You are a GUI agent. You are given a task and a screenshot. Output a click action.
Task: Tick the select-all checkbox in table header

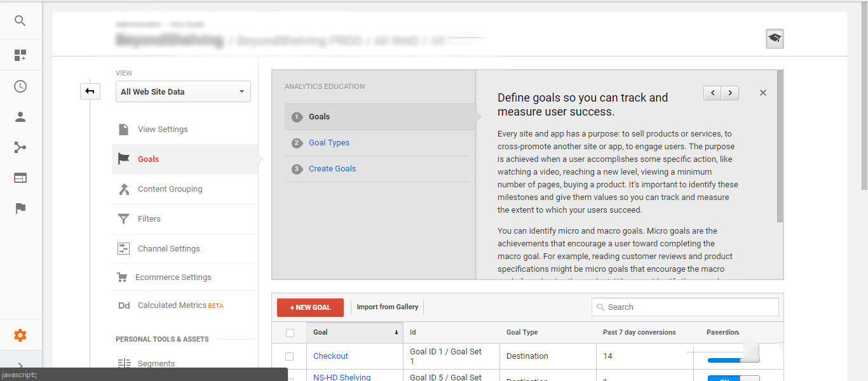click(290, 333)
